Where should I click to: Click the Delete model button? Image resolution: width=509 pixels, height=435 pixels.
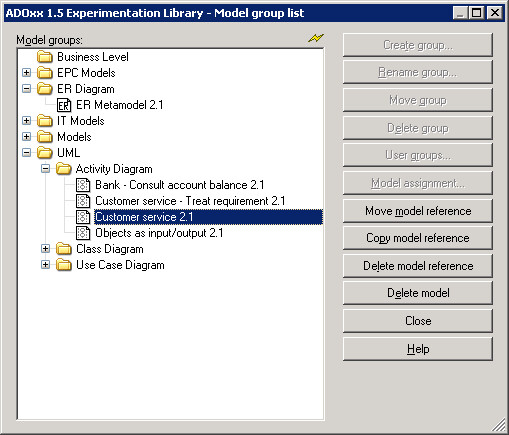pos(418,293)
